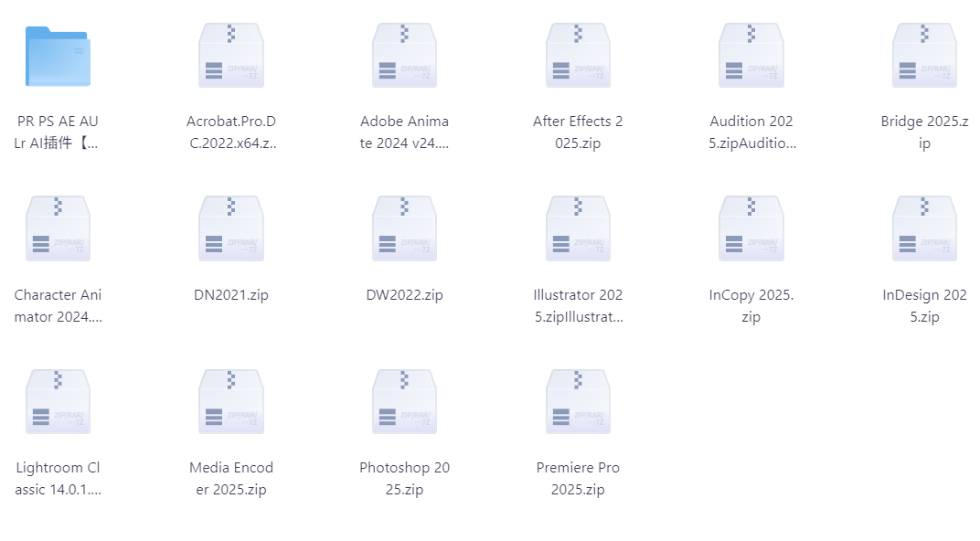Viewport: 980px width, 541px height.
Task: Click the Premiere Pro 2025.zip file name text
Action: click(x=578, y=479)
